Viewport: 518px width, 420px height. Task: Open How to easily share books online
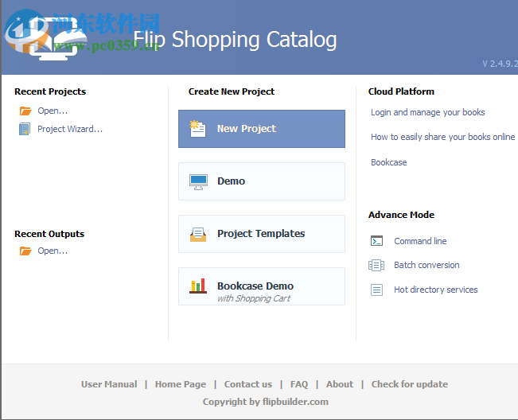tap(442, 137)
